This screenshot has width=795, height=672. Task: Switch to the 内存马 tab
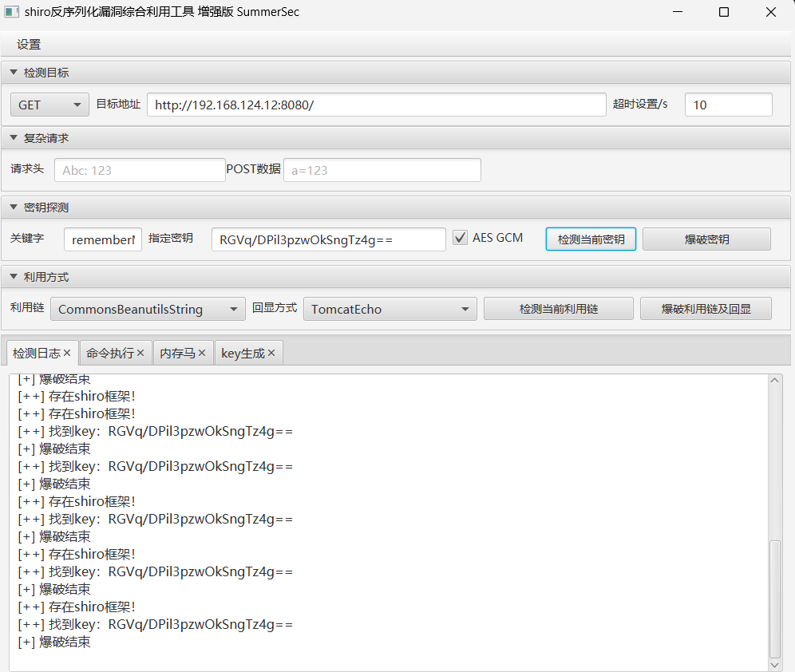point(177,354)
